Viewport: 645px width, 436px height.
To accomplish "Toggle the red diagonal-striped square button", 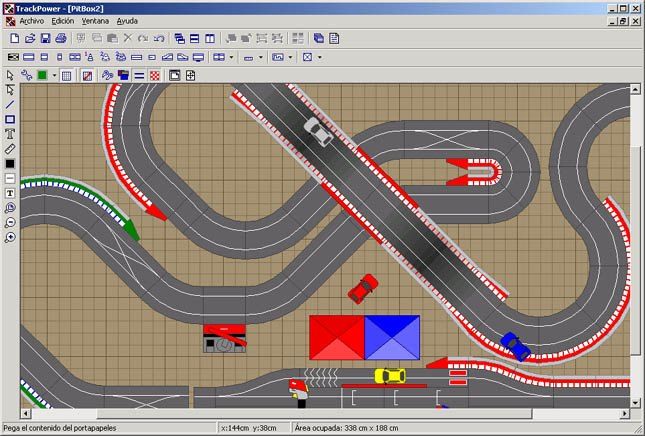I will [x=87, y=75].
